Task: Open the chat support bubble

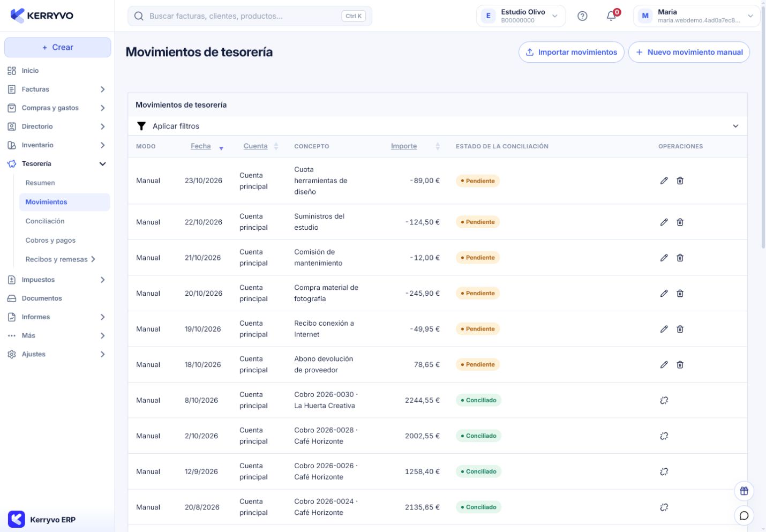Action: pos(744,515)
